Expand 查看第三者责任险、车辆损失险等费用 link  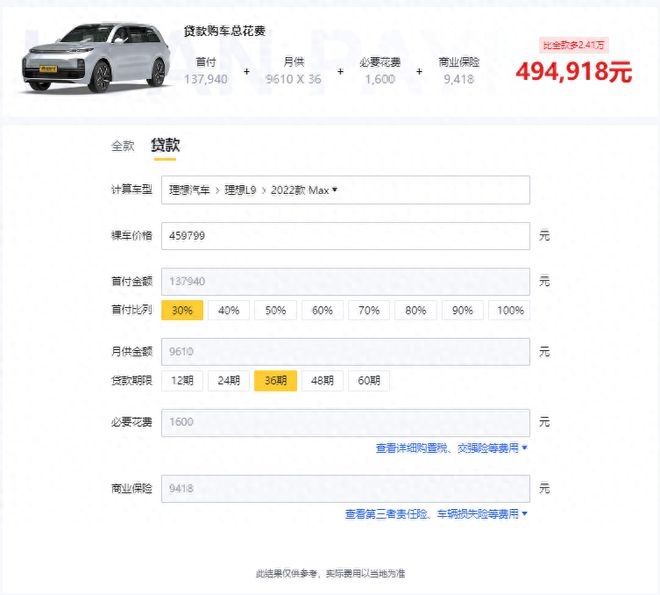436,514
